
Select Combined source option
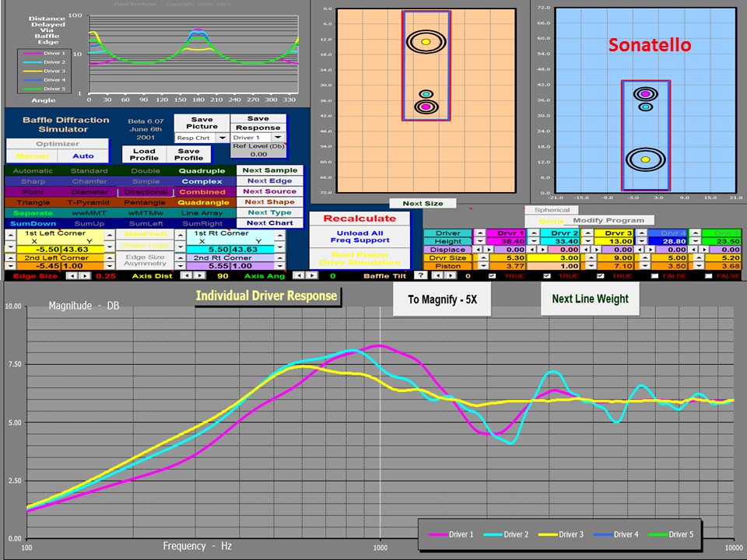pos(202,192)
